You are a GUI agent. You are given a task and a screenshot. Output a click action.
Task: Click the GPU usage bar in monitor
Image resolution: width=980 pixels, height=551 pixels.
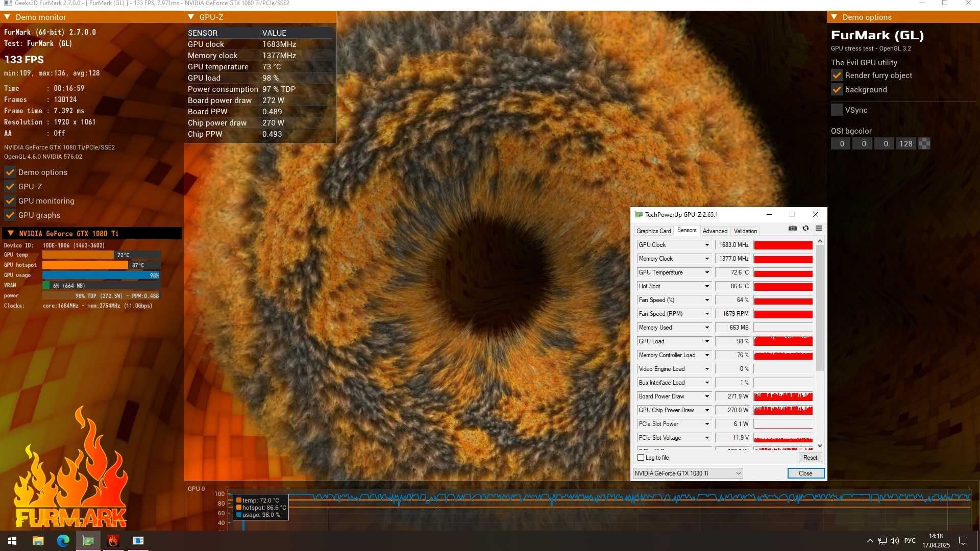(x=101, y=275)
